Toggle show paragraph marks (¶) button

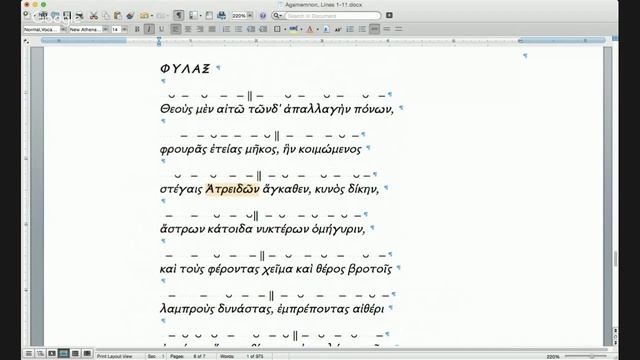[179, 16]
